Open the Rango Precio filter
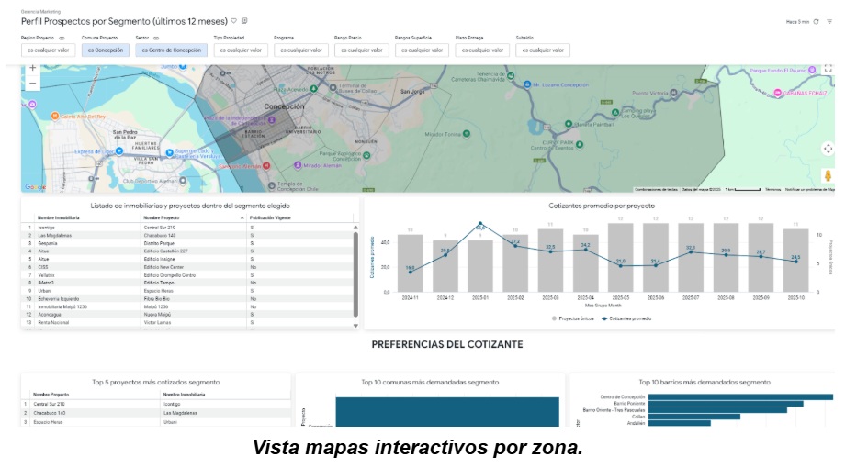 point(362,50)
